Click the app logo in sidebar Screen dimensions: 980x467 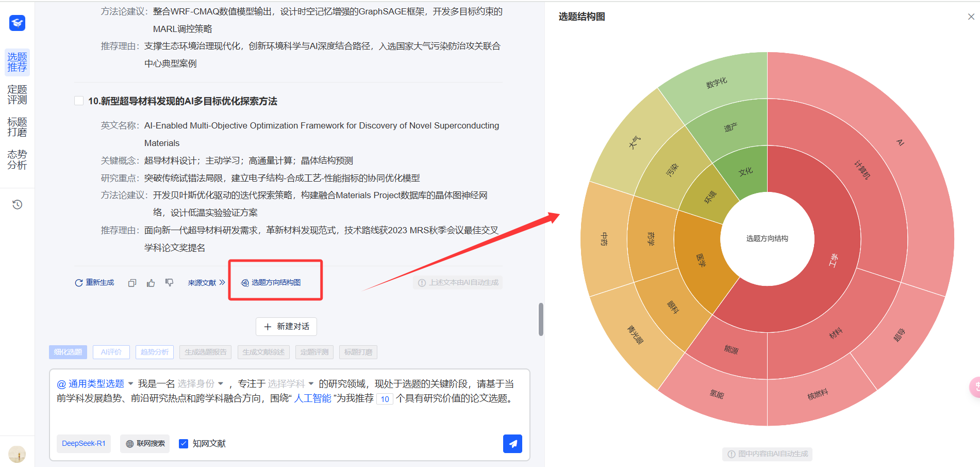point(17,23)
